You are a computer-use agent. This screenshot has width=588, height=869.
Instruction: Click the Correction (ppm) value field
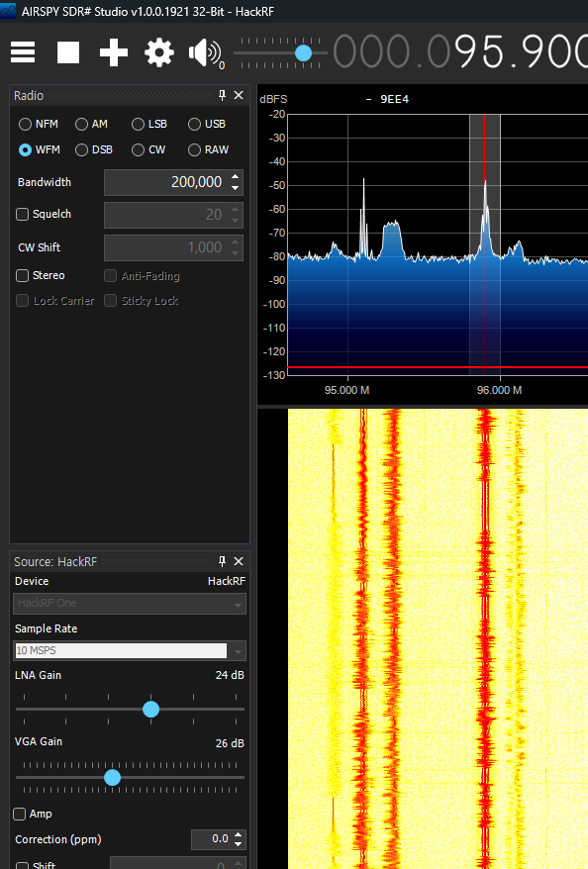coord(211,839)
